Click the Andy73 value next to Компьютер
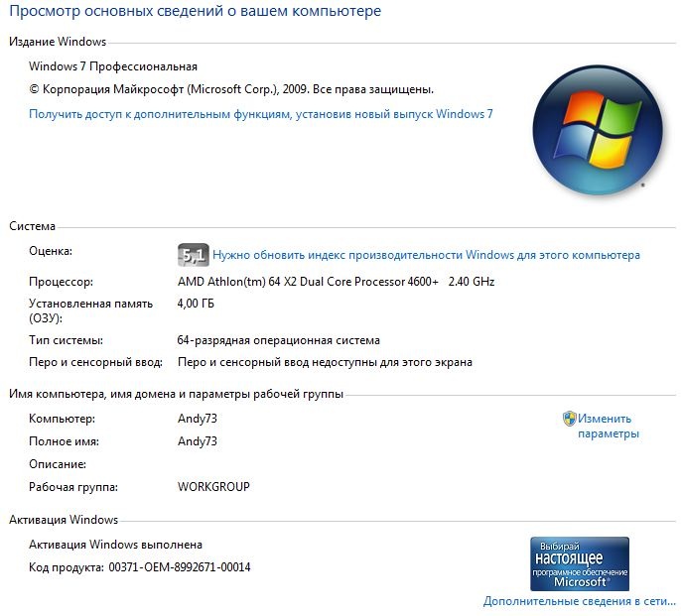Viewport: 681px width, 616px height. tap(198, 419)
